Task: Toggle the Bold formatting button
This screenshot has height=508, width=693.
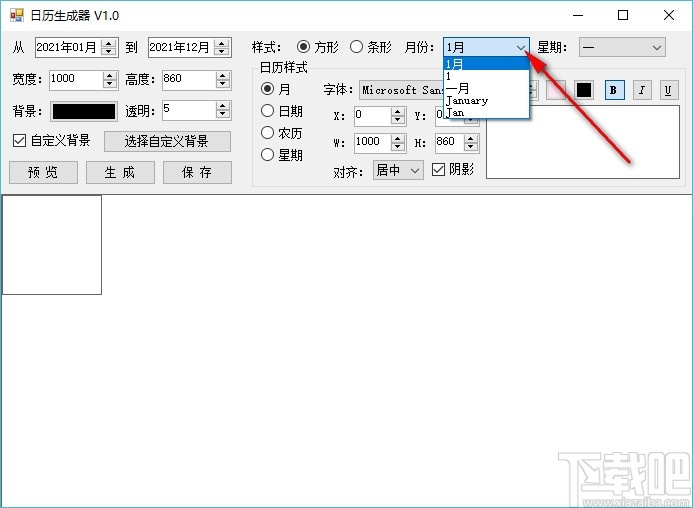Action: point(614,90)
